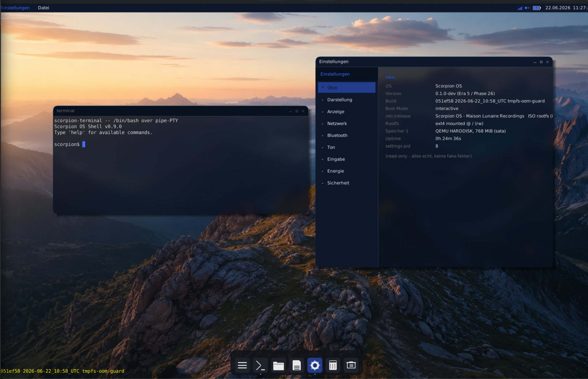Select the Build value in settings
Image resolution: width=588 pixels, height=379 pixels.
coord(490,101)
